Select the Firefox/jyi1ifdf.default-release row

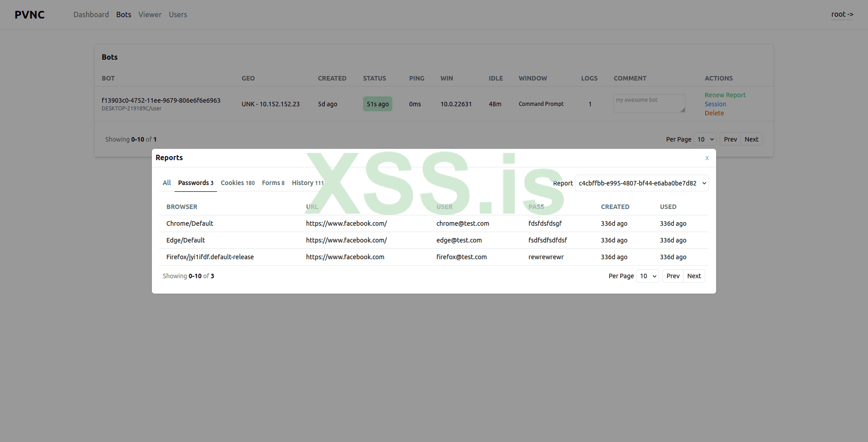434,257
